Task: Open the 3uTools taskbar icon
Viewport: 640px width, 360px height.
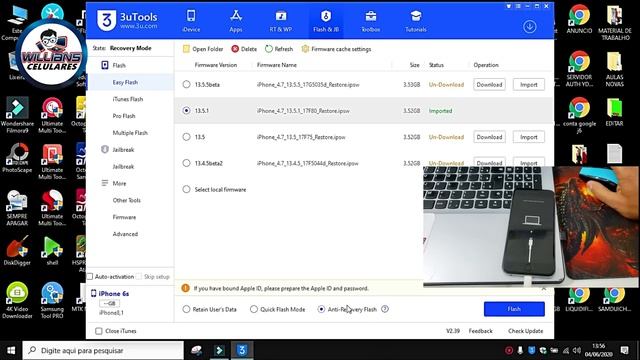Action: (x=242, y=350)
